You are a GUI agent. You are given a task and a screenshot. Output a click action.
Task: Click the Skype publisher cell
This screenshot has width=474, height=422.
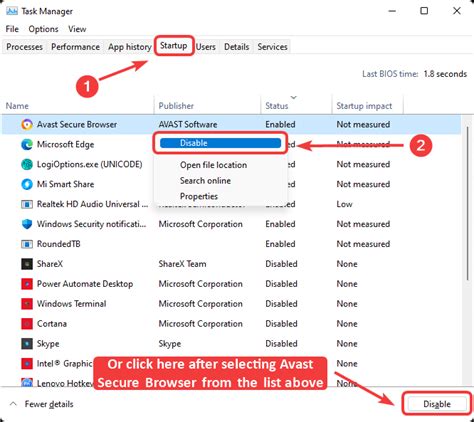pos(170,344)
